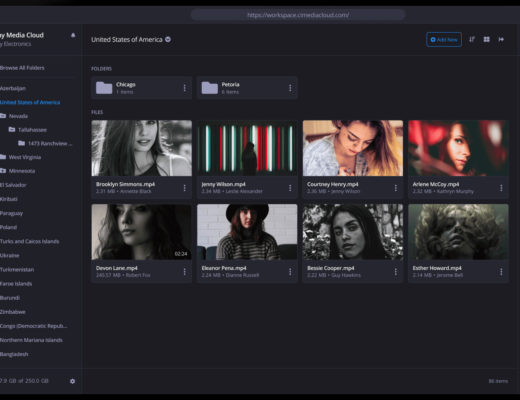This screenshot has height=400, width=520.
Task: Switch to grid view icon
Action: [487, 39]
